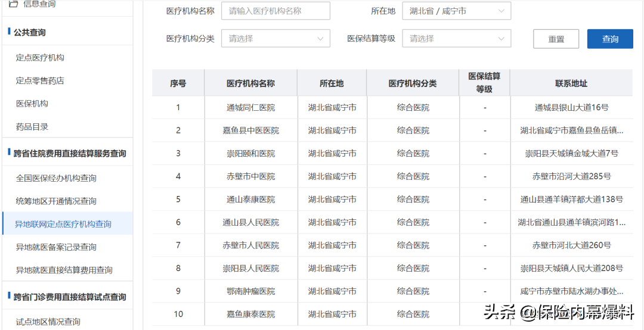Open 药品目录 menu item
The width and height of the screenshot is (644, 330).
32,126
